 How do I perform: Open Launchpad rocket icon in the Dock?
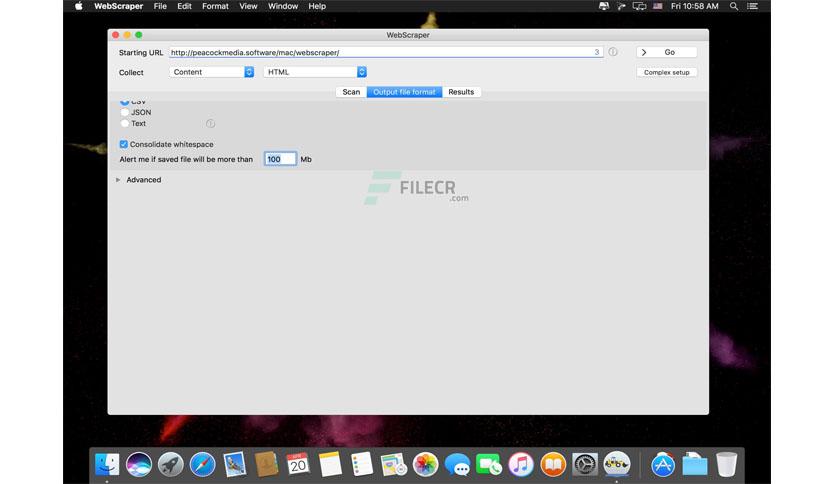(171, 464)
